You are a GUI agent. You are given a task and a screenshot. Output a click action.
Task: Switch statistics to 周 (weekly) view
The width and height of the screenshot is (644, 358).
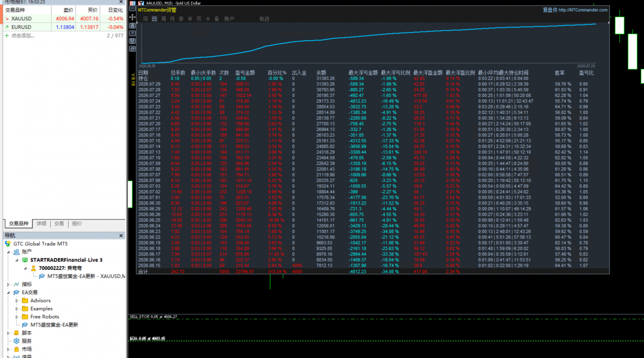163,19
